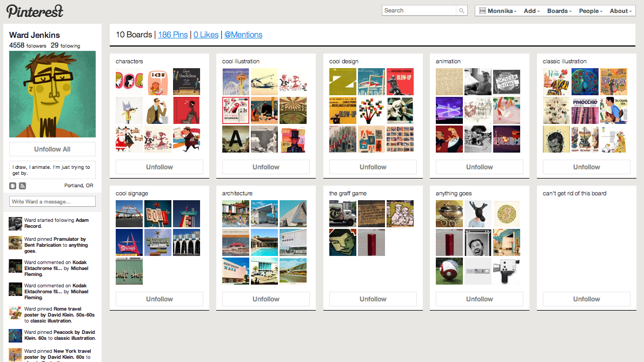The image size is (644, 362).
Task: Click the Bowl sign thumbnail in cool signage
Action: click(158, 214)
